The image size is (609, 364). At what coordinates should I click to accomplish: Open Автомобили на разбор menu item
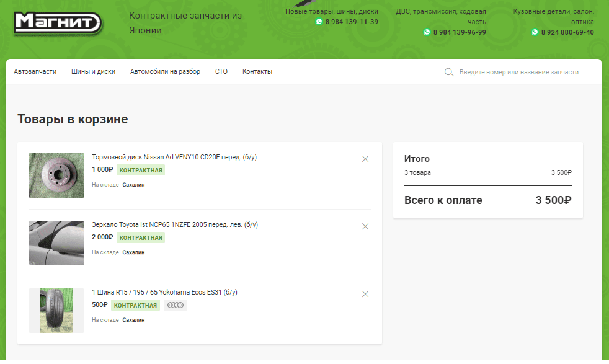(165, 71)
